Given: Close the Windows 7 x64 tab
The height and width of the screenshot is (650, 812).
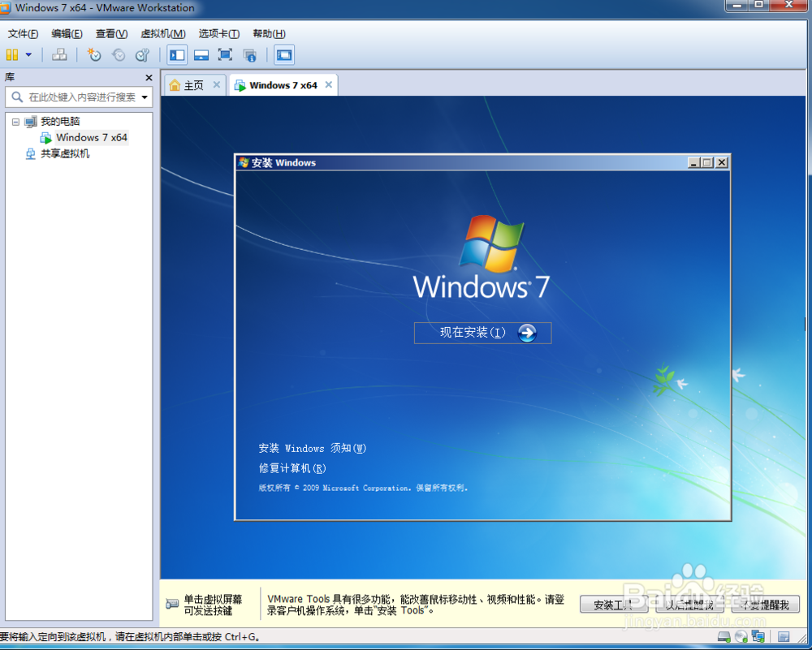Looking at the screenshot, I should click(x=328, y=85).
